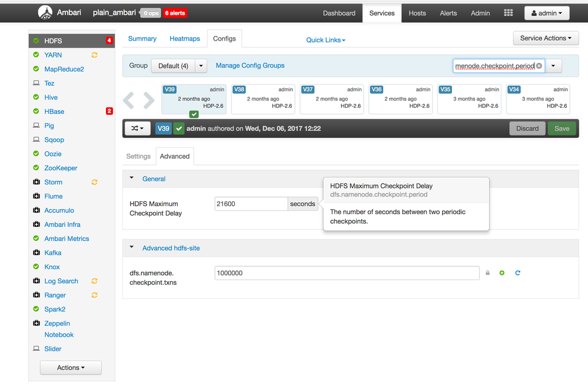Click the 6 alerts badge
The image size is (588, 392).
coord(175,13)
